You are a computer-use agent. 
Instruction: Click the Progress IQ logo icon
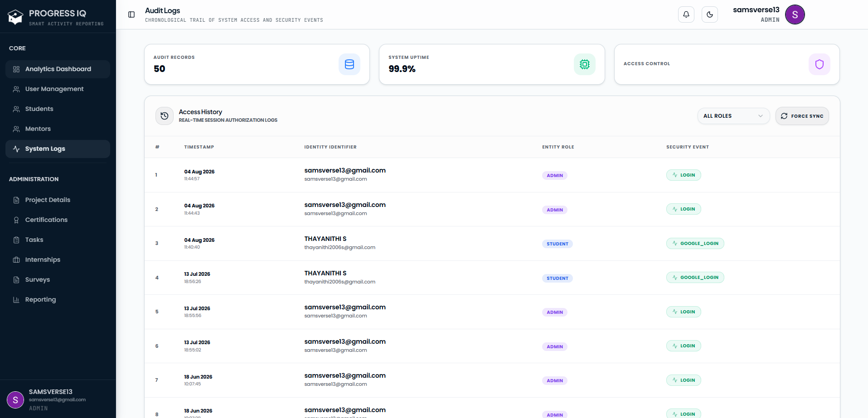coord(15,17)
